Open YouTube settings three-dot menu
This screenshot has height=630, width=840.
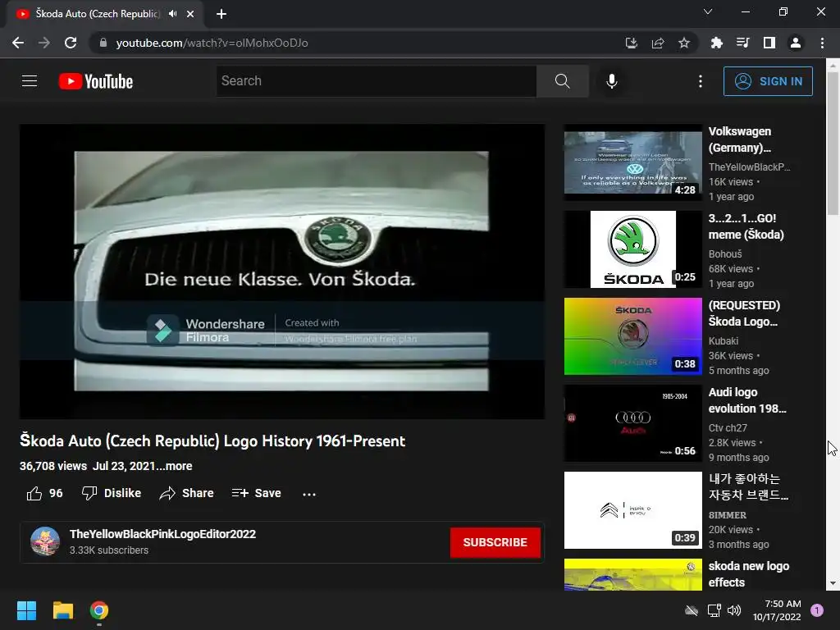coord(701,81)
